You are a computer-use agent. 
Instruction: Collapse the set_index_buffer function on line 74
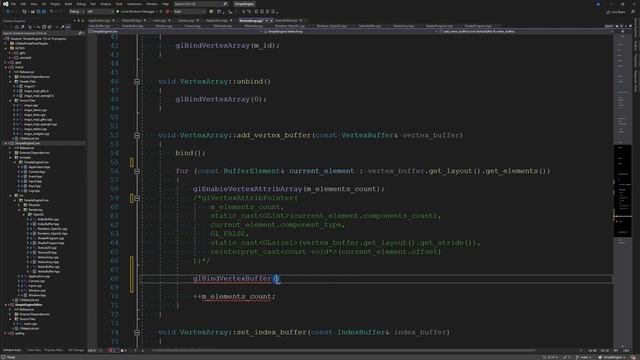(137, 333)
